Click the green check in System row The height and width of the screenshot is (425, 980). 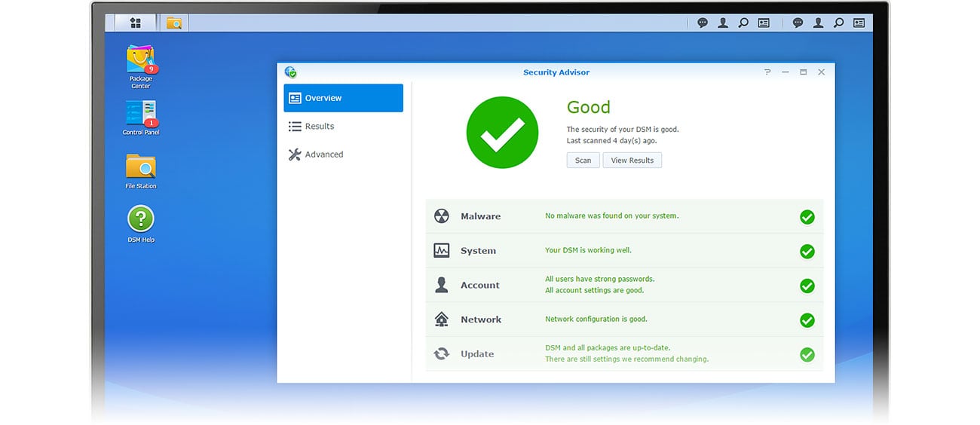click(807, 252)
